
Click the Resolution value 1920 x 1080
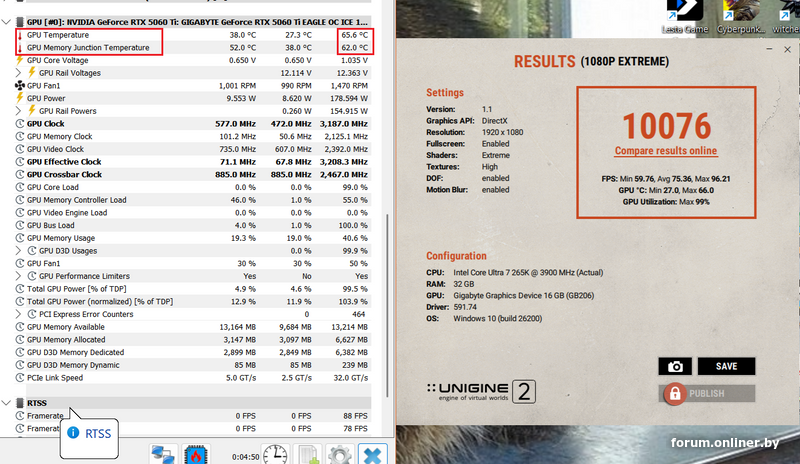(x=503, y=132)
